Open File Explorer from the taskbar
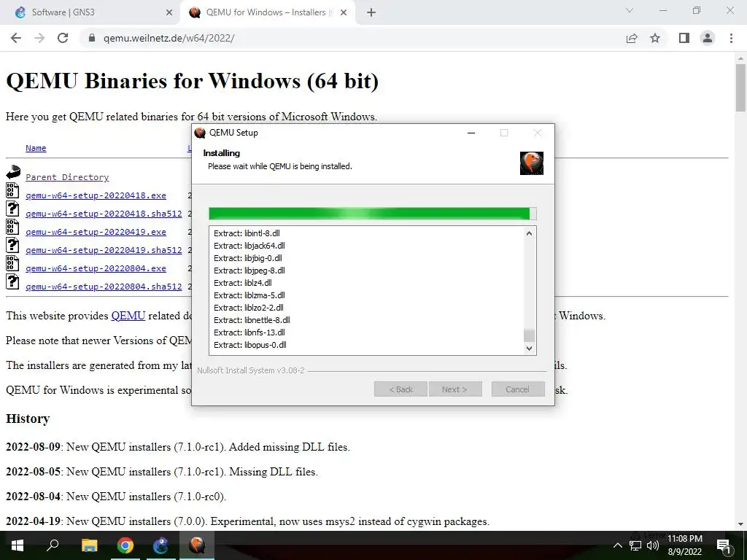 89,545
